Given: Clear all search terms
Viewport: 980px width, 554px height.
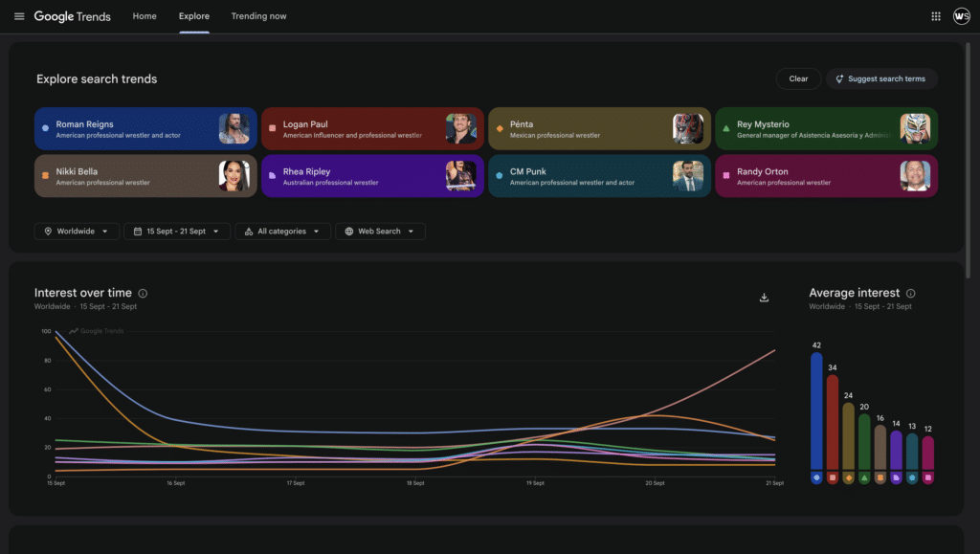Looking at the screenshot, I should click(798, 78).
